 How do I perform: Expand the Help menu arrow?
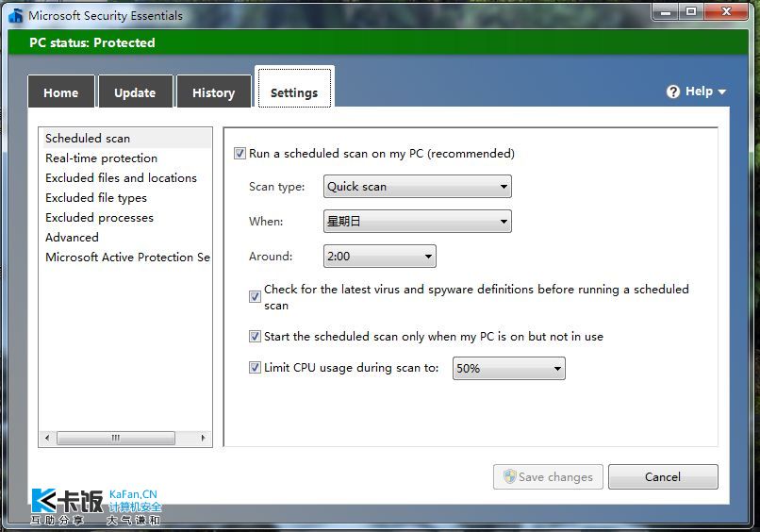coord(721,91)
